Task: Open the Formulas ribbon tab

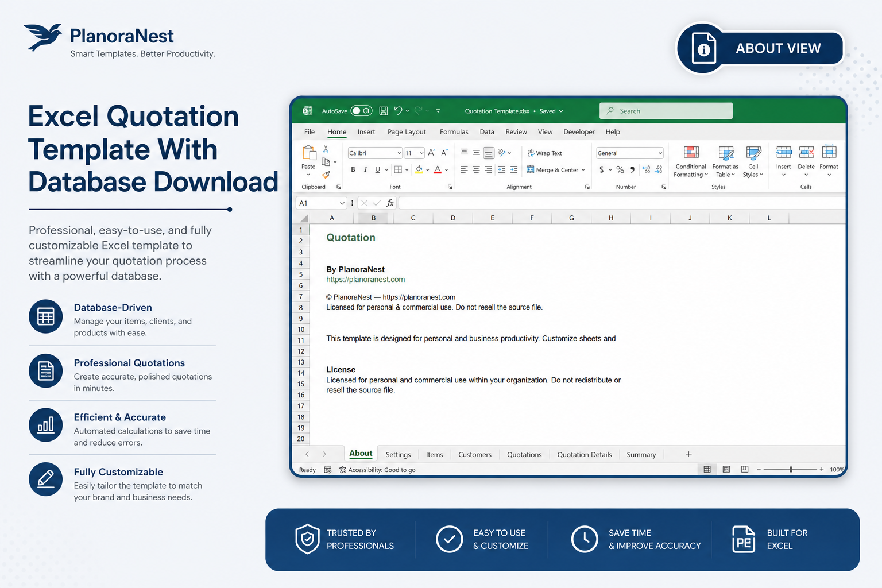Action: 454,132
